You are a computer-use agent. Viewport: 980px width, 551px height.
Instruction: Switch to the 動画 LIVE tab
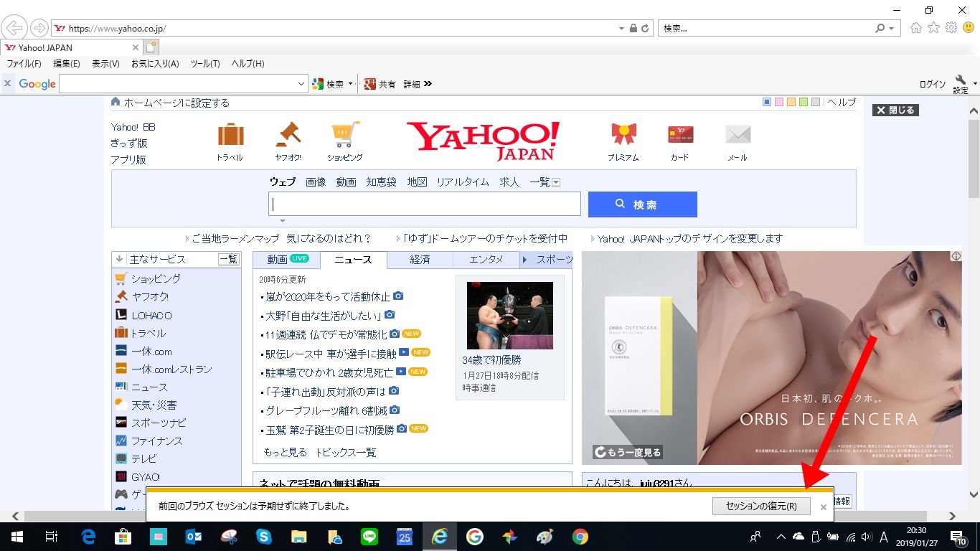click(x=287, y=260)
